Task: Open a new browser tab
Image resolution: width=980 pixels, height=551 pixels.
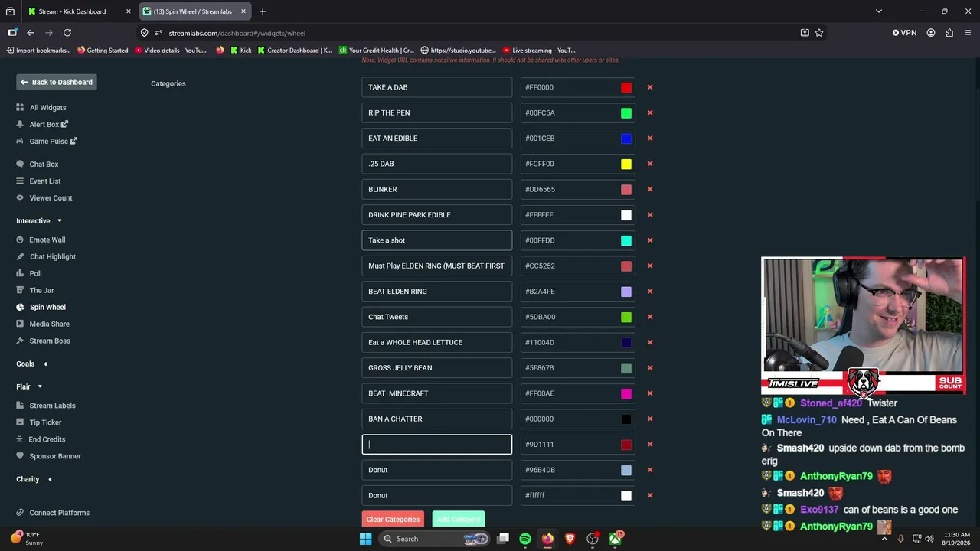Action: [263, 11]
